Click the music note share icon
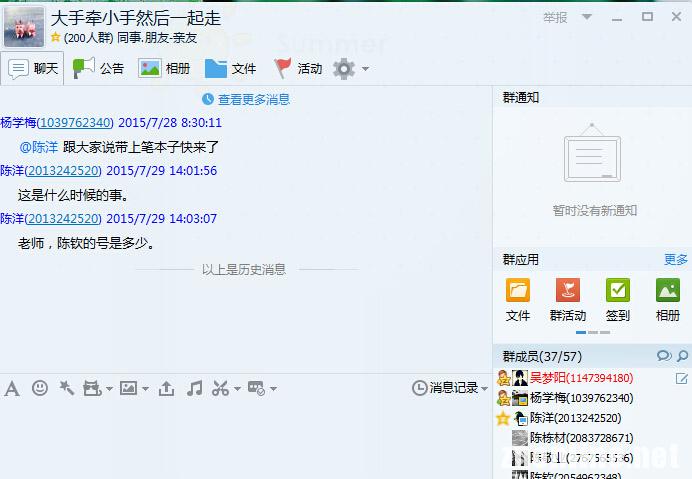 click(195, 388)
